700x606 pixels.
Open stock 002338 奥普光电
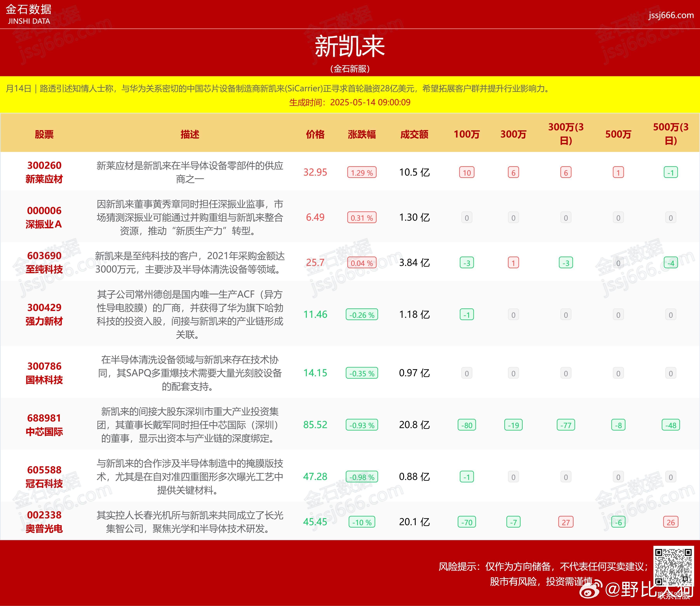point(44,522)
